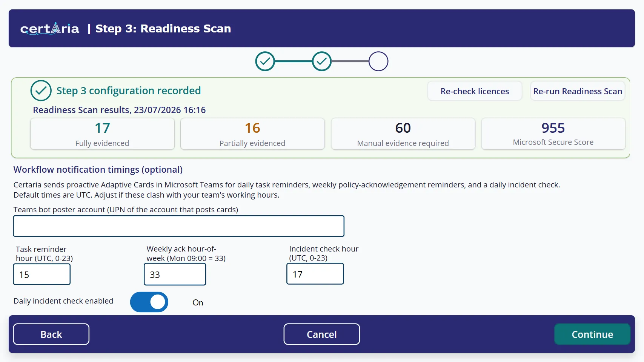Click the Certaria logo

50,28
